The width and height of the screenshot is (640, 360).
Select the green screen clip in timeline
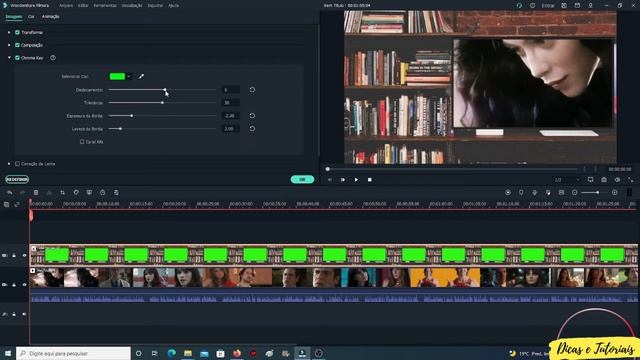tap(334, 255)
